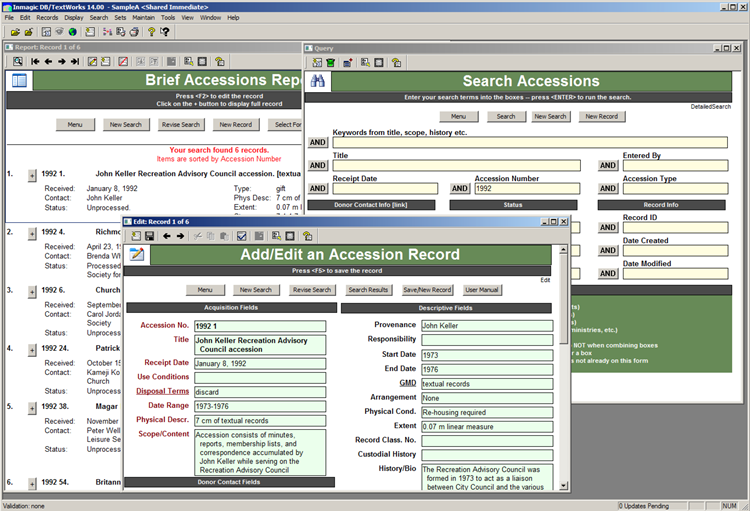Go to next record in Report window toolbar
The image size is (750, 511).
62,62
